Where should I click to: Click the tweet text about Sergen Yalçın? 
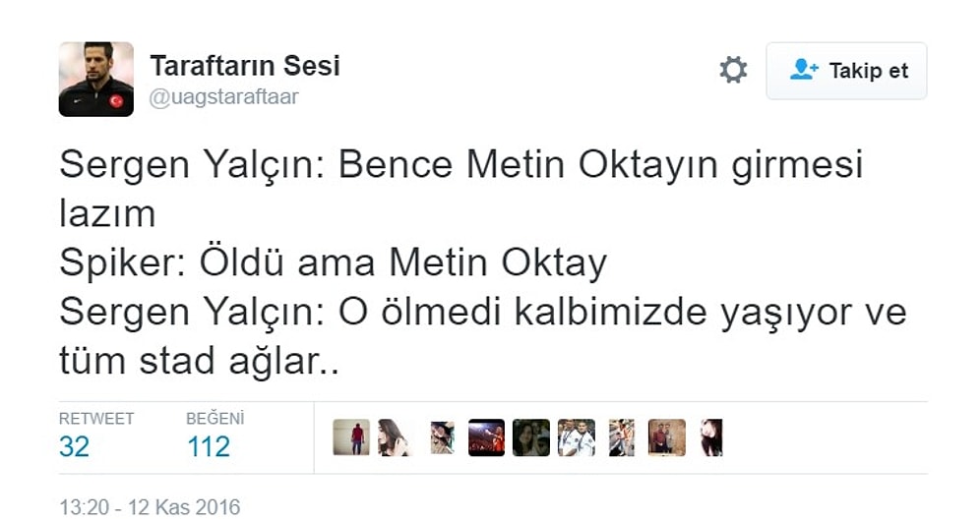[x=482, y=262]
